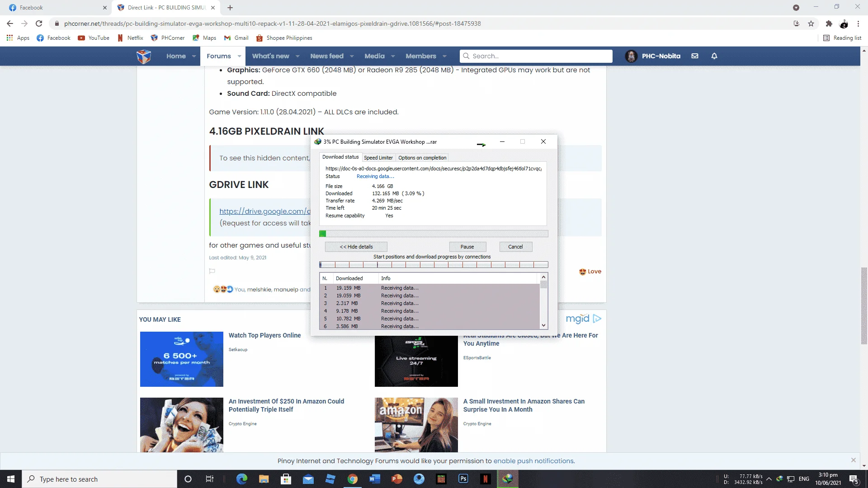Click the download progress bar

tap(434, 234)
